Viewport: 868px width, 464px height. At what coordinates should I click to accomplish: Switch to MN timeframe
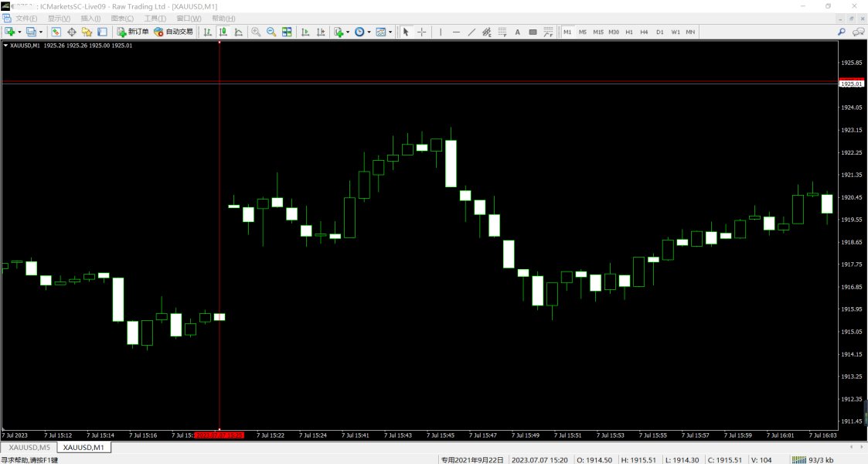pyautogui.click(x=691, y=32)
